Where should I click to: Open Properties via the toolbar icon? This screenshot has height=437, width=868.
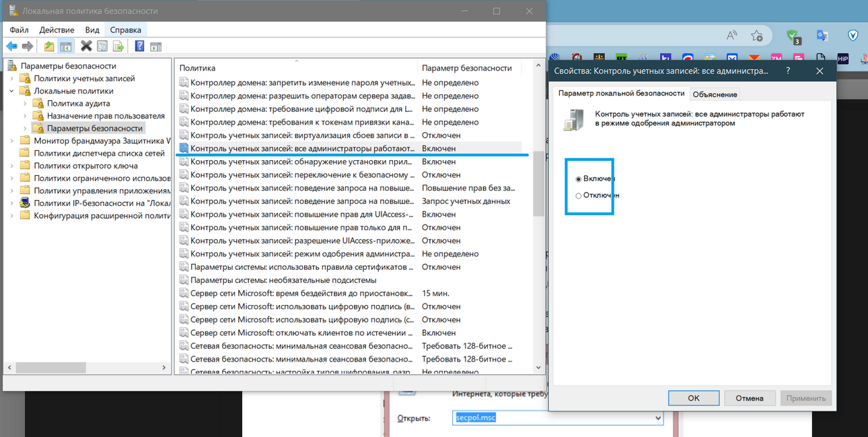tap(102, 46)
